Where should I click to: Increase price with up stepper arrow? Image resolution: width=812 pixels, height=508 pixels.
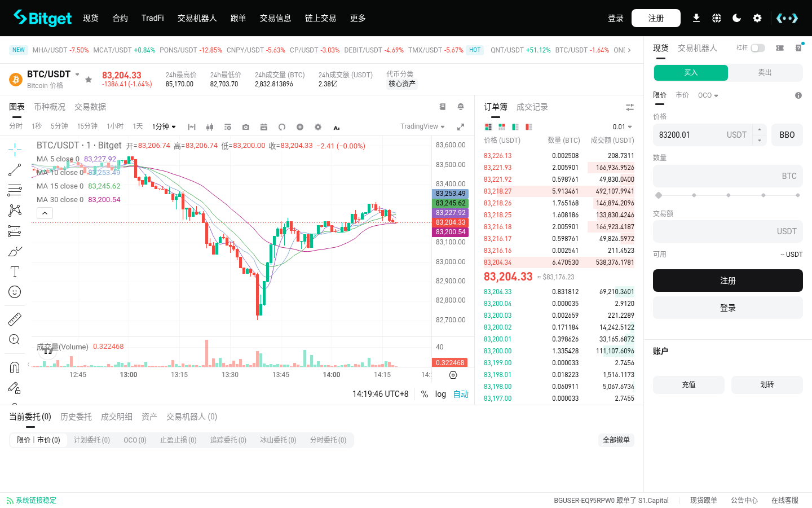pos(760,130)
